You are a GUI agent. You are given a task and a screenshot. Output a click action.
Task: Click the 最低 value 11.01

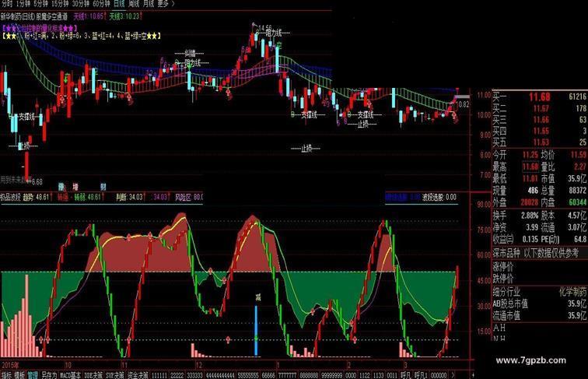coord(530,179)
